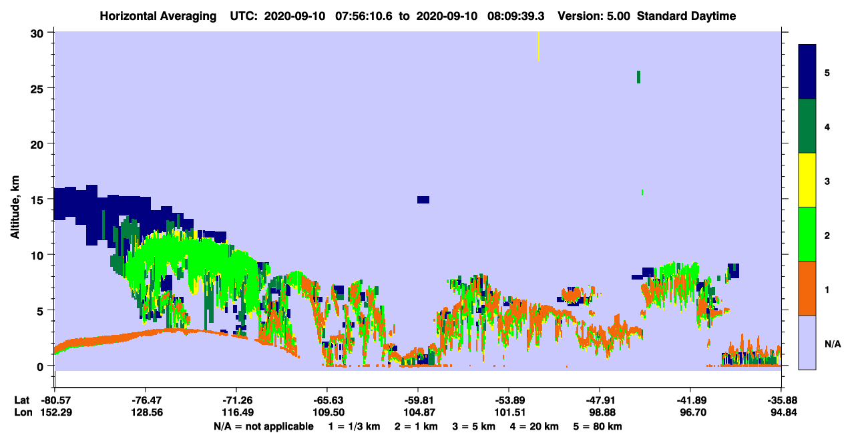The height and width of the screenshot is (445, 868).
Task: Click the lavender N/A color swatch
Action: pos(807,342)
